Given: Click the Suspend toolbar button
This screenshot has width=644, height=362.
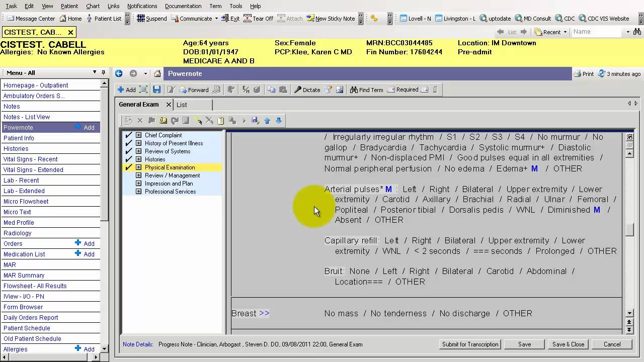Looking at the screenshot, I should point(152,19).
